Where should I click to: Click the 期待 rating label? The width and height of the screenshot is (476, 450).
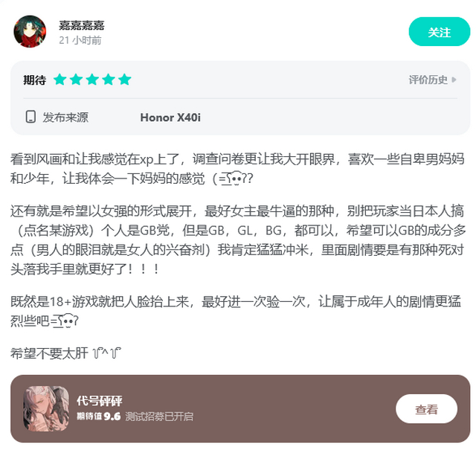tap(35, 80)
